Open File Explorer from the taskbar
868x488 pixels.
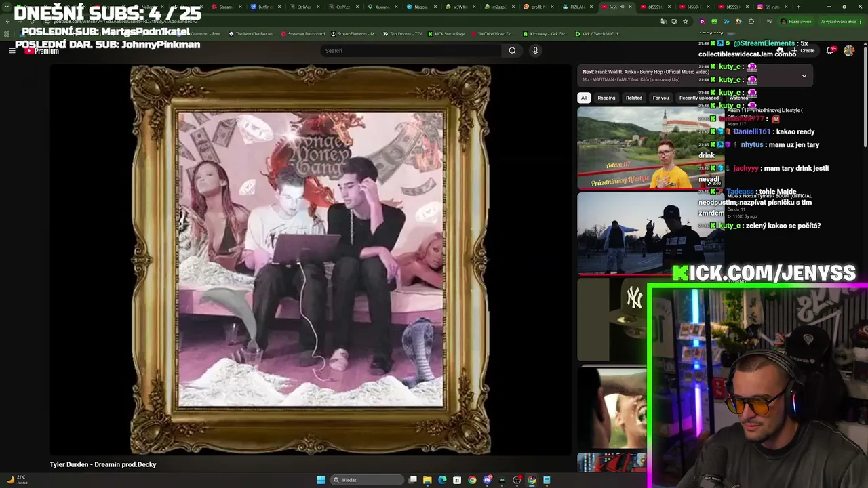[427, 480]
